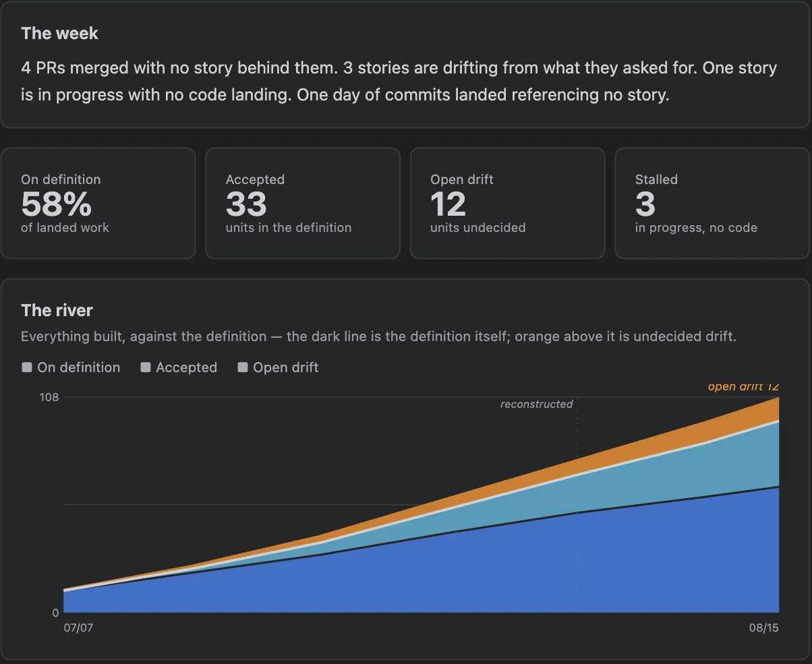The width and height of the screenshot is (812, 664).
Task: Click the week summary paragraph text
Action: 399,81
